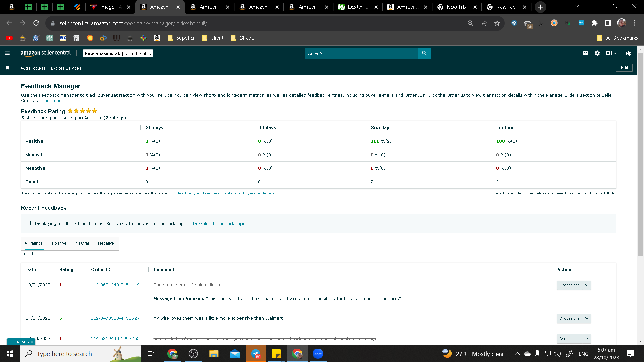The height and width of the screenshot is (362, 644).
Task: Open order 112-8470553-4758627 link
Action: pos(115,318)
